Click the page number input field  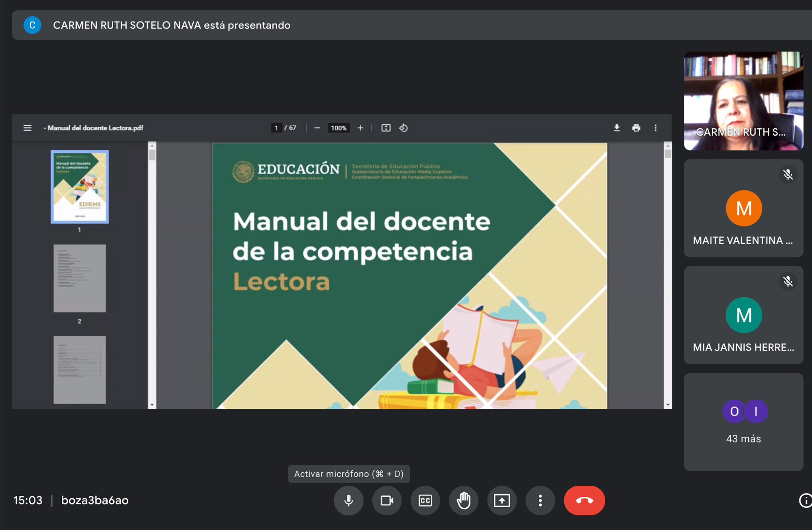tap(276, 128)
